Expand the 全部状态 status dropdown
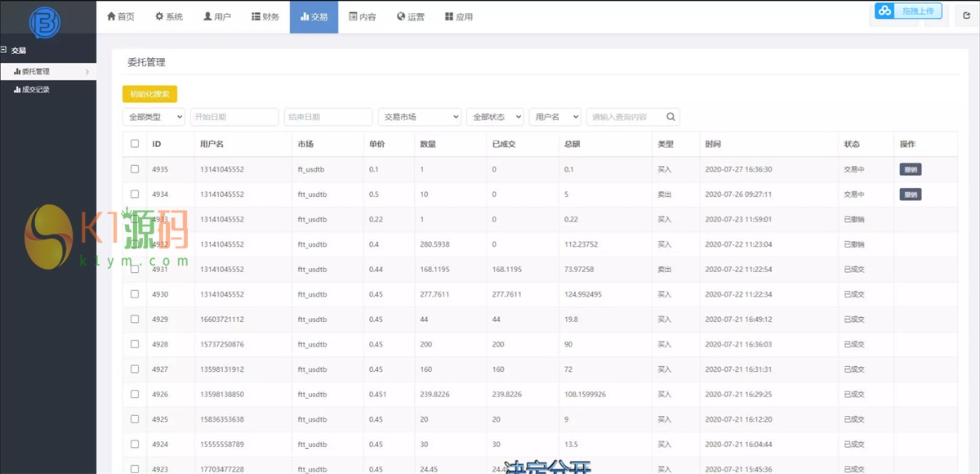980x474 pixels. 496,117
